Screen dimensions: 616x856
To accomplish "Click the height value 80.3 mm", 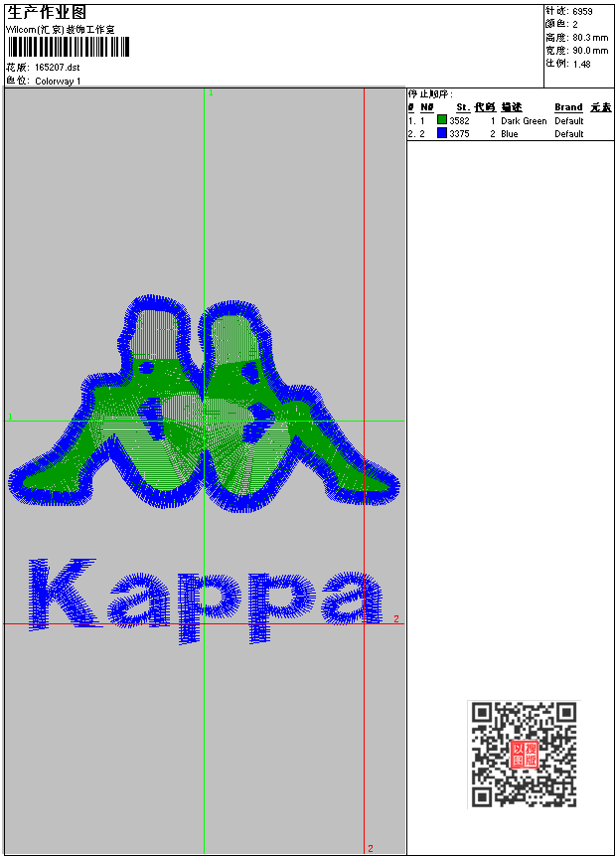I will pos(590,37).
